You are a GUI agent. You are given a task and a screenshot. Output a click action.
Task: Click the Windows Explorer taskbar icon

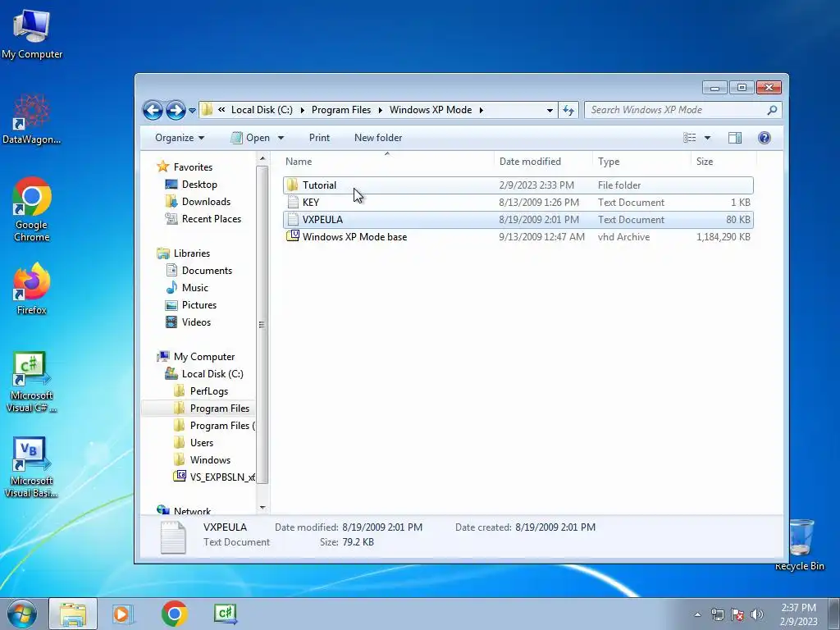coord(73,614)
